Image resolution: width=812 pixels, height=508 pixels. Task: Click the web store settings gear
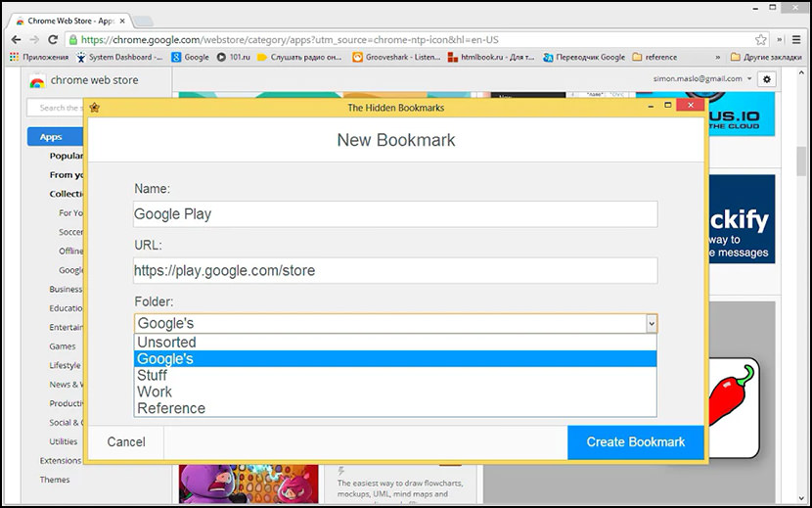(766, 79)
